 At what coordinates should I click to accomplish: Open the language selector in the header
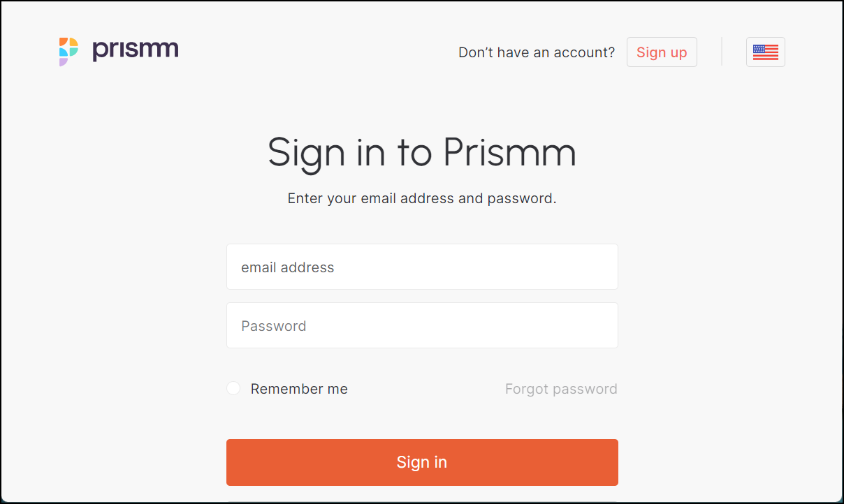point(766,52)
